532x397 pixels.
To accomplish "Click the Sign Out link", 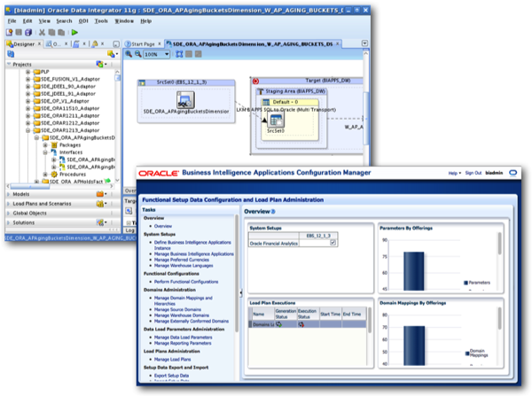I will coord(473,173).
